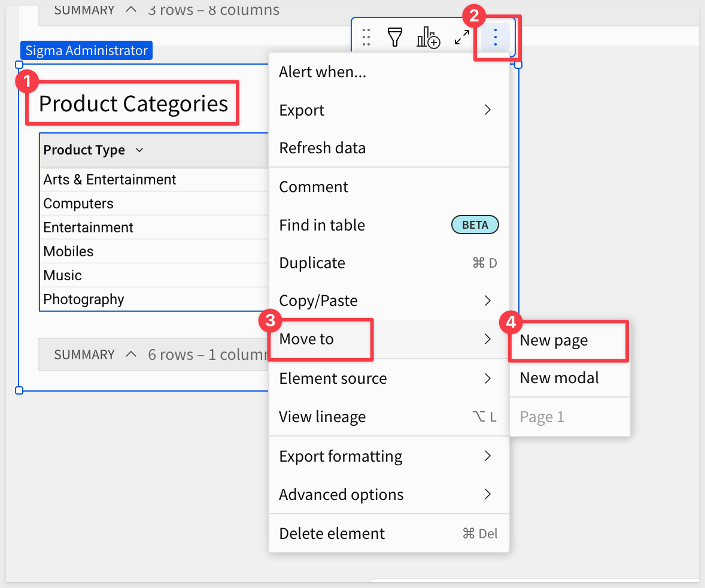Click the drag handle grip icon
This screenshot has height=588, width=705.
click(x=366, y=38)
